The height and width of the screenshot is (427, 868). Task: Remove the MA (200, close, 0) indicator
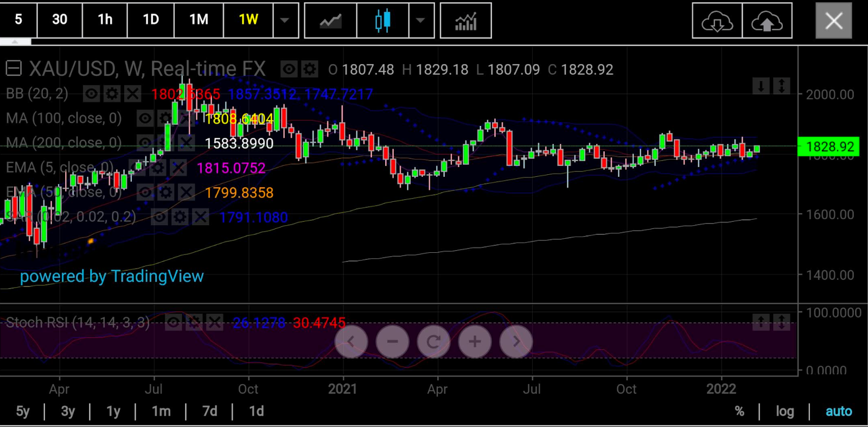tap(186, 143)
